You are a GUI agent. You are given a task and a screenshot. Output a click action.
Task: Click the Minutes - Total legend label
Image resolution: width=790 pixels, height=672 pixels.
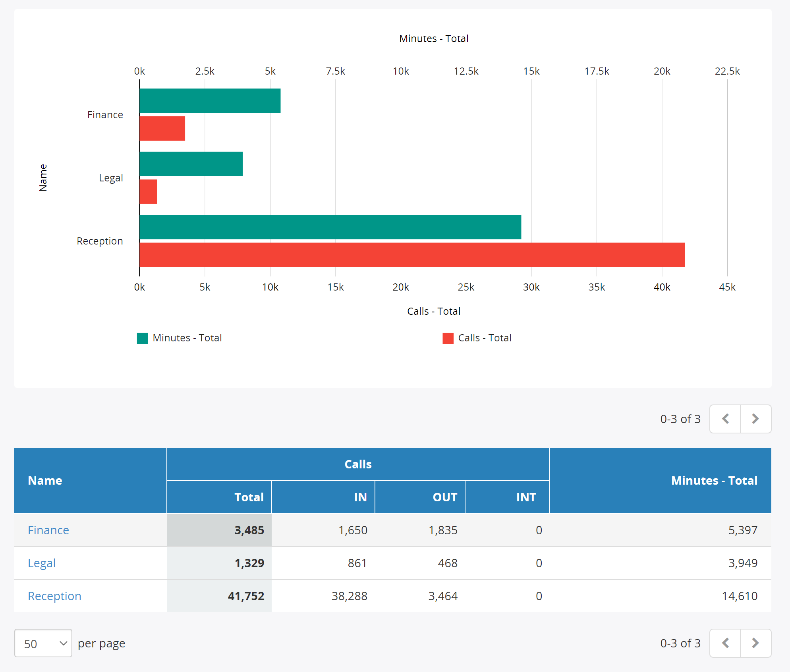point(187,338)
